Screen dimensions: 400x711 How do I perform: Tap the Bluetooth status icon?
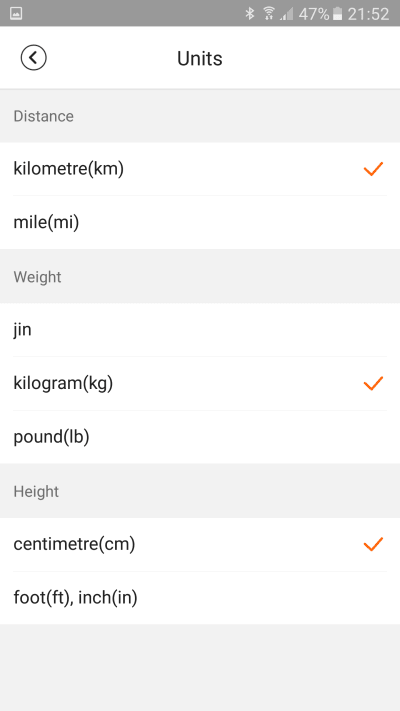(x=249, y=14)
